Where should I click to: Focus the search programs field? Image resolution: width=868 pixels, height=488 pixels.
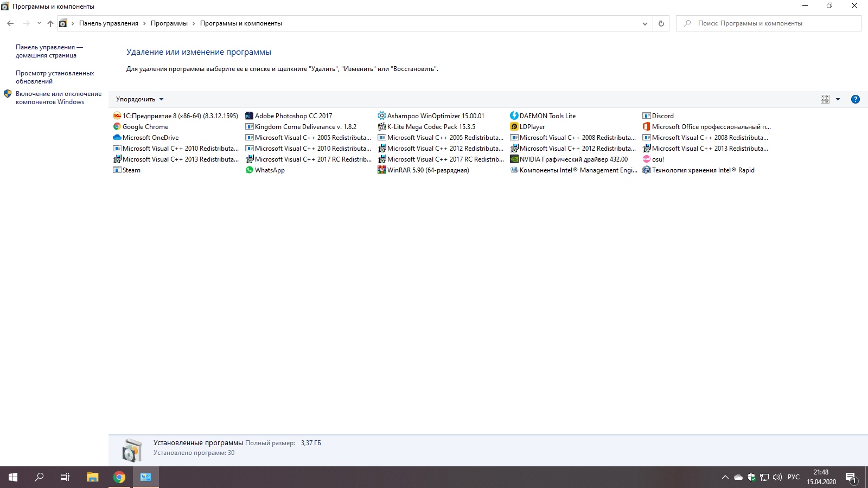point(769,23)
